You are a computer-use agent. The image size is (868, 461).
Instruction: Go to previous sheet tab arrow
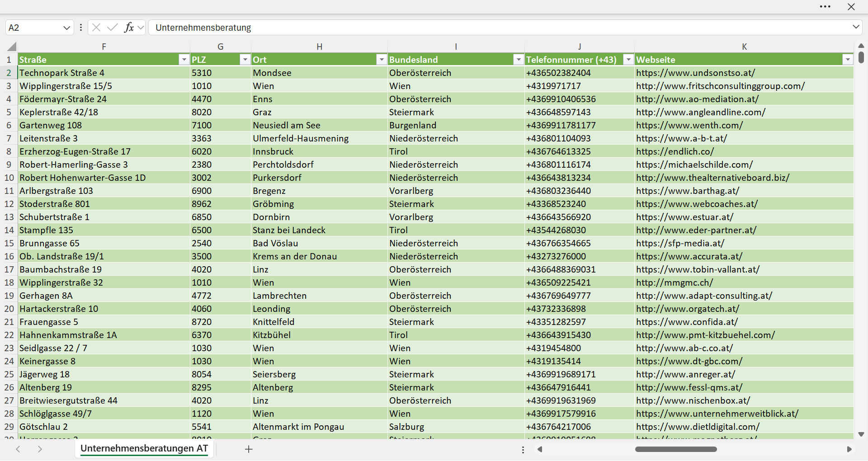tap(18, 449)
